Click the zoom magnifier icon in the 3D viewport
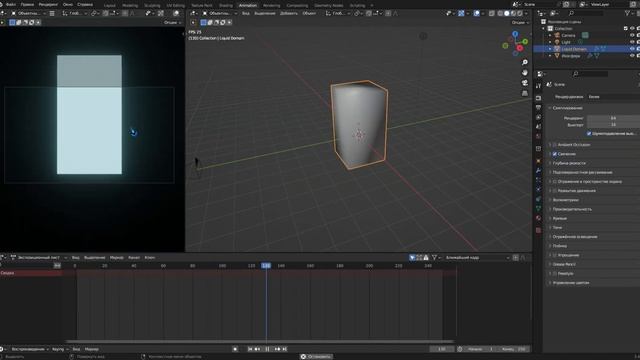The image size is (640, 360). (525, 62)
